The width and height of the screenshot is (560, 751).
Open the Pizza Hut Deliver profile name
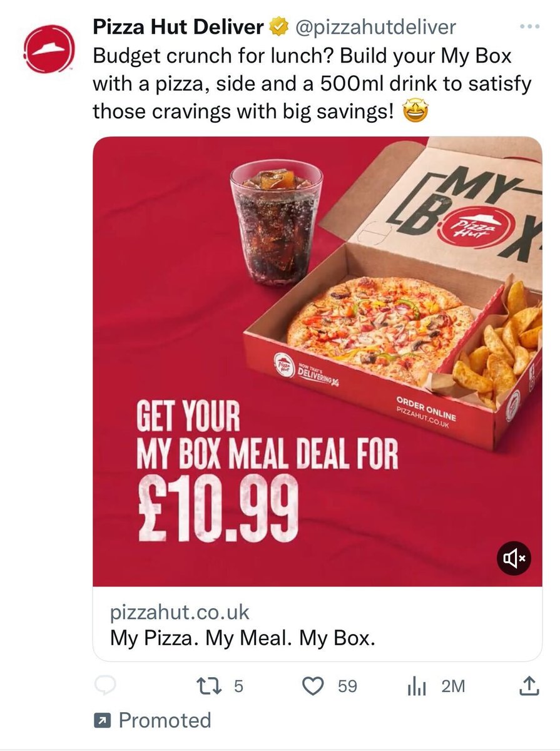[x=178, y=28]
